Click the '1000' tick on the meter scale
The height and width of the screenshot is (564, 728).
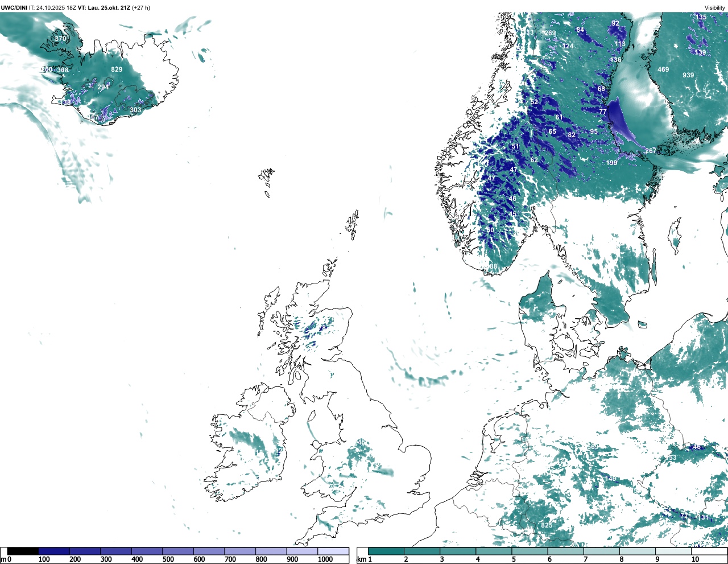tap(325, 559)
